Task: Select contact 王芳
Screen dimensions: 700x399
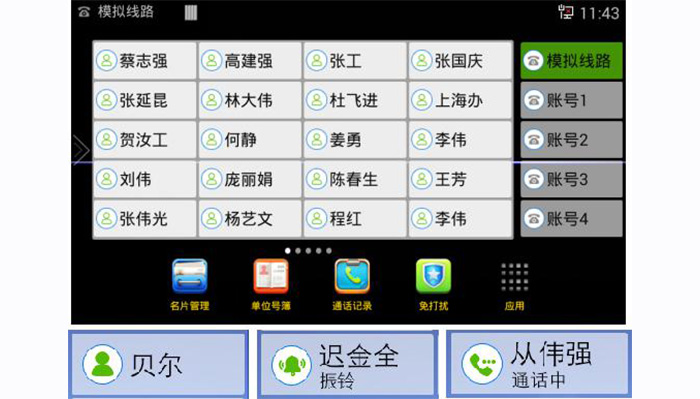Action: (x=460, y=179)
